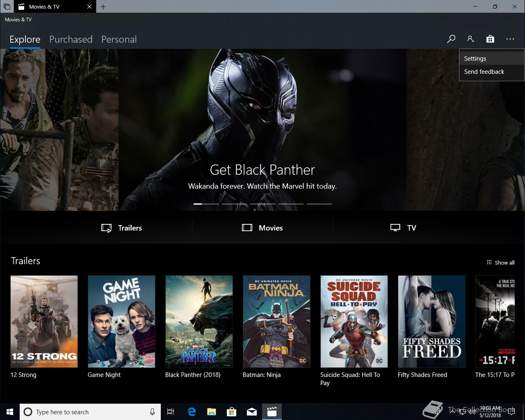Screen dimensions: 525x420
Task: Choose Send feedback menu entry
Action: click(x=491, y=72)
